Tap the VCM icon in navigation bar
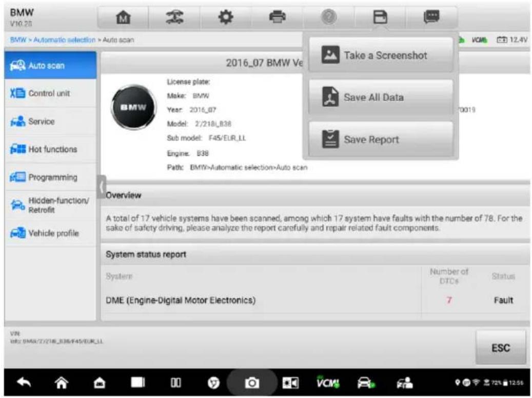Image resolution: width=532 pixels, height=398 pixels. [328, 382]
